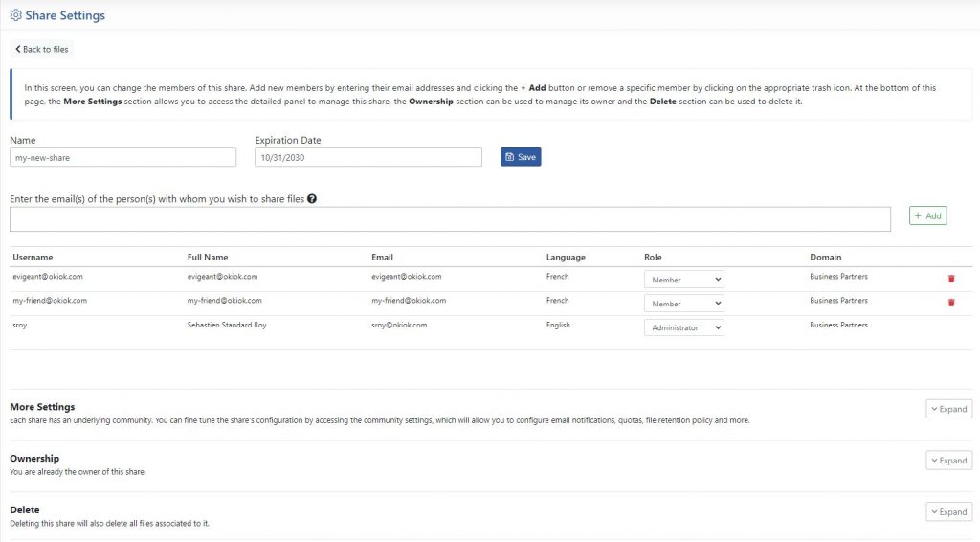Screen dimensions: 980x542
Task: Click the Role column header
Action: coord(653,257)
